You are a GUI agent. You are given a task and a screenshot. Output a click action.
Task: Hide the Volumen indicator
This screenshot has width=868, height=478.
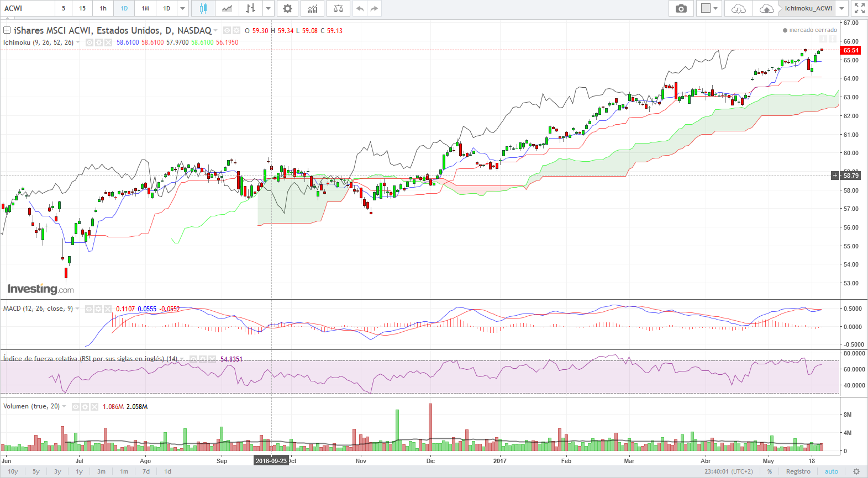(76, 407)
